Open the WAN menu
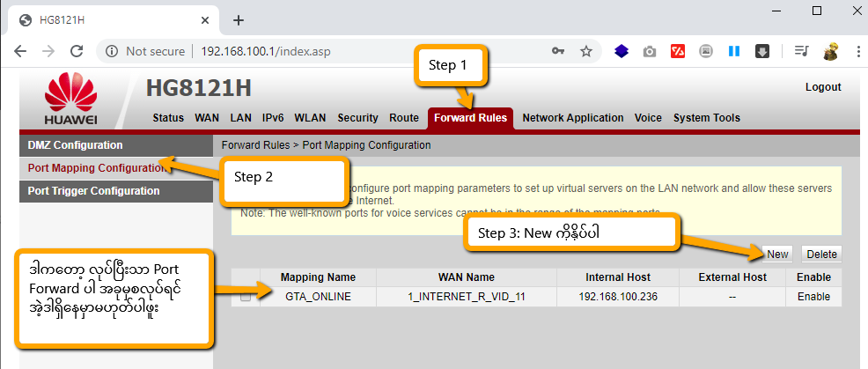The height and width of the screenshot is (369, 868). (x=207, y=118)
